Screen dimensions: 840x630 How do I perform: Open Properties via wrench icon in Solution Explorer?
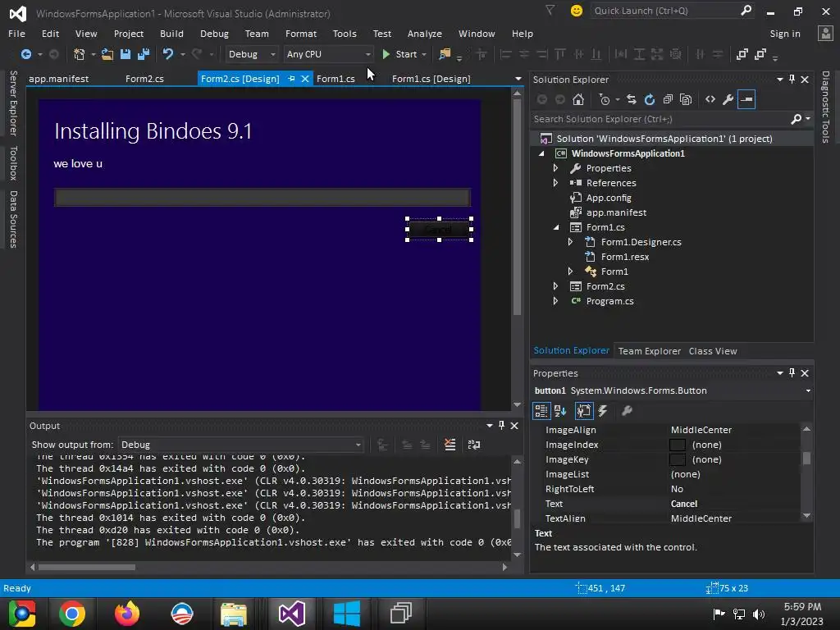pos(728,99)
